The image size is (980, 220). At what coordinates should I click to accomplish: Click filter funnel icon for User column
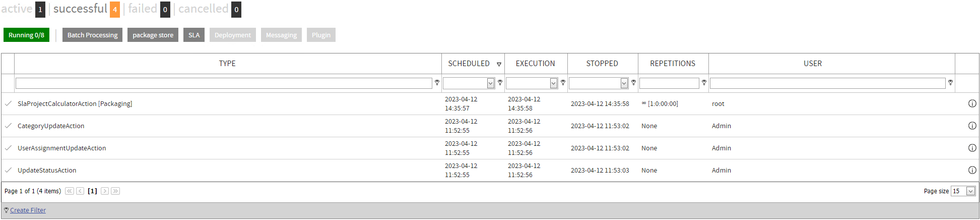[950, 83]
